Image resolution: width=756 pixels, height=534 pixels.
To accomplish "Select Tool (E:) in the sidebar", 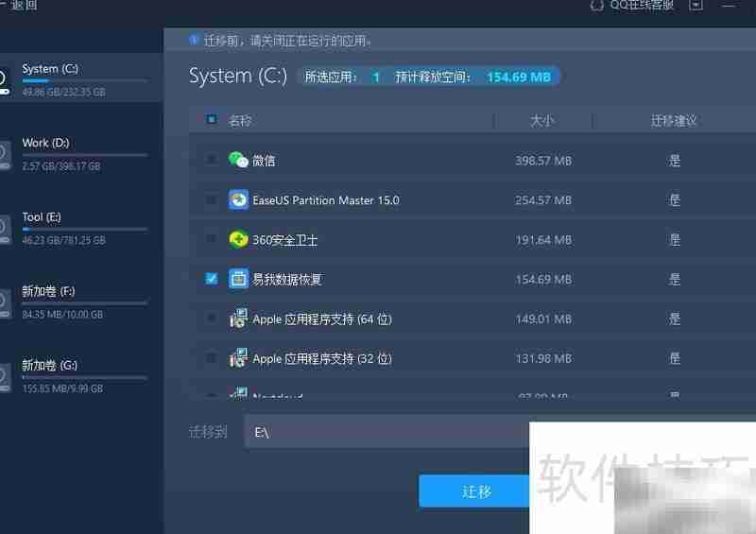I will pyautogui.click(x=81, y=228).
